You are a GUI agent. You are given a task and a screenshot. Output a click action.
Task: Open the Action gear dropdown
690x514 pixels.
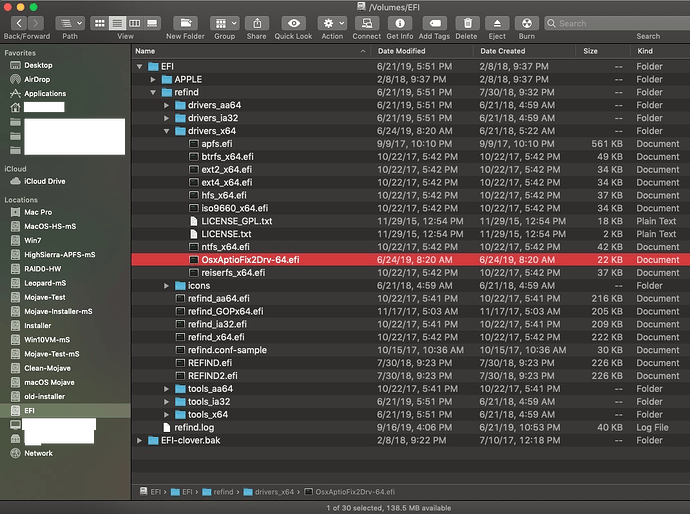pos(331,22)
